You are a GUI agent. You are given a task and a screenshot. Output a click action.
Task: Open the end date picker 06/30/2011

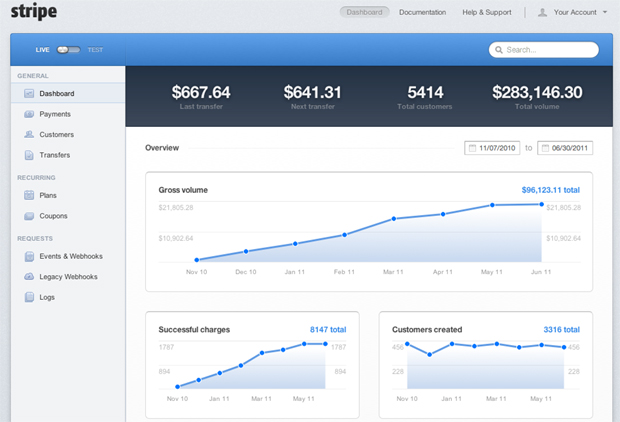click(x=565, y=148)
